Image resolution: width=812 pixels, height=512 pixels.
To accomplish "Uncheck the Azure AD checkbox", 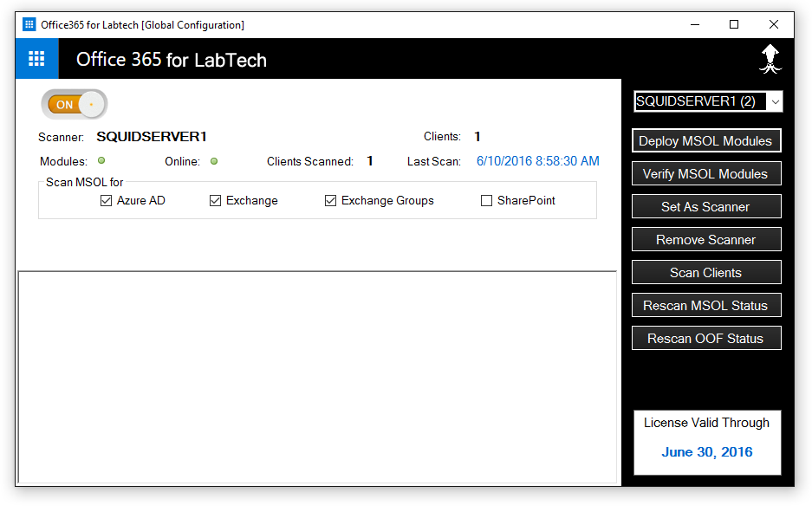I will pos(105,200).
